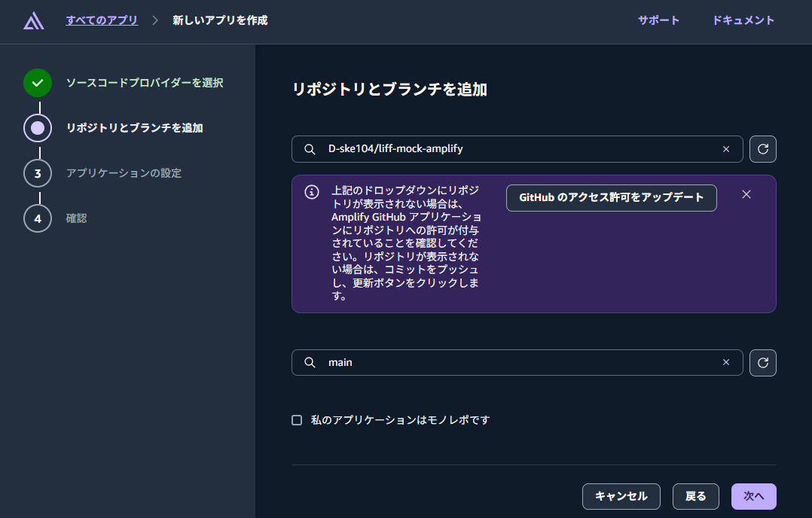Click the search icon in branch field
The height and width of the screenshot is (518, 812).
pos(310,362)
